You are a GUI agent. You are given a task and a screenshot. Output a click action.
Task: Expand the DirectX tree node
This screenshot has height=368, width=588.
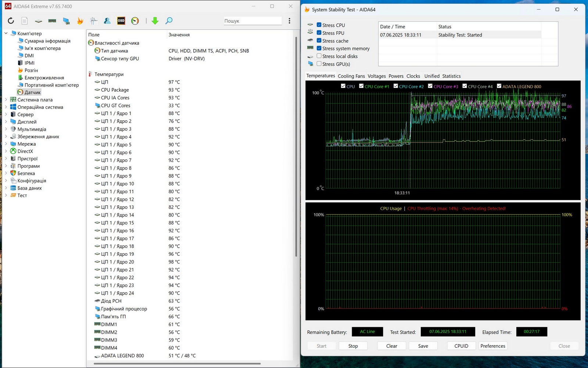(x=6, y=151)
